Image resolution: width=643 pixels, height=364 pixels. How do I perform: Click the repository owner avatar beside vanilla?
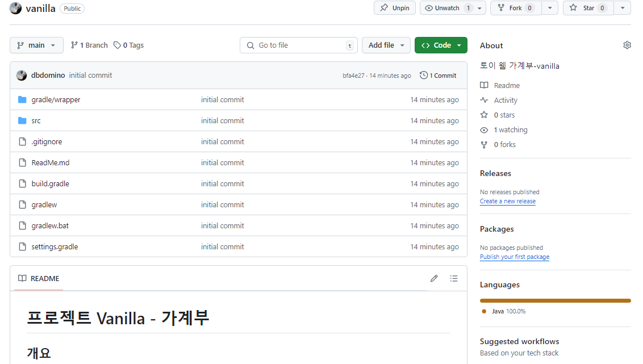click(x=15, y=8)
